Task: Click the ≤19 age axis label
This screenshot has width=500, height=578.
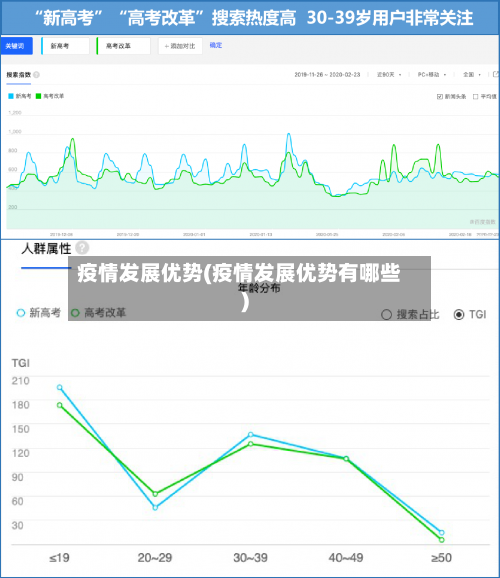Action: click(x=59, y=558)
